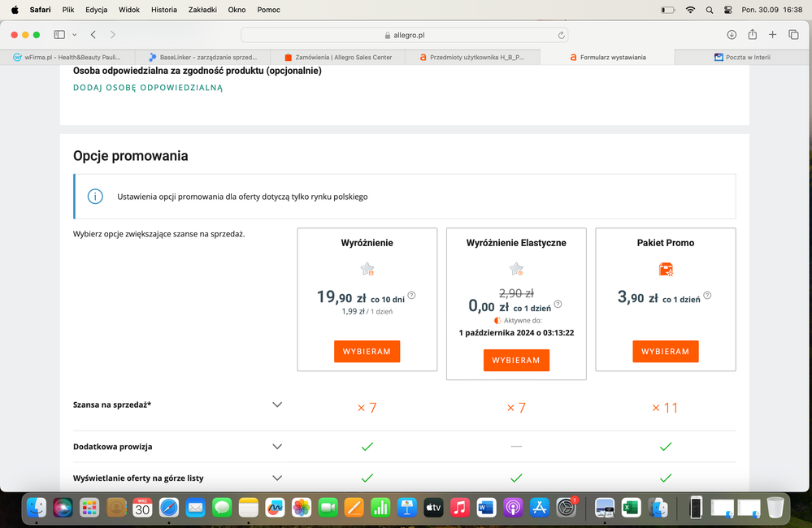
Task: Click the Safari sidebar toggle icon
Action: click(x=59, y=35)
